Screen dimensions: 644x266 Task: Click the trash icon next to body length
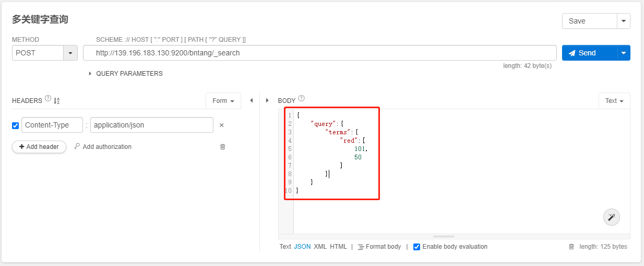tap(571, 247)
